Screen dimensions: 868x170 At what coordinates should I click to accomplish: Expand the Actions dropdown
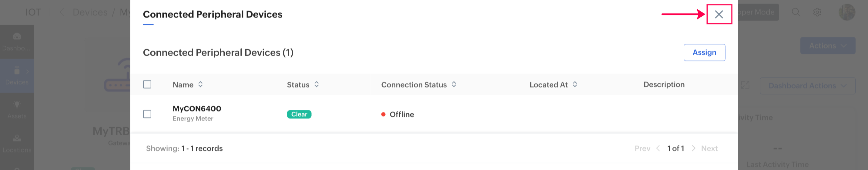[x=828, y=46]
